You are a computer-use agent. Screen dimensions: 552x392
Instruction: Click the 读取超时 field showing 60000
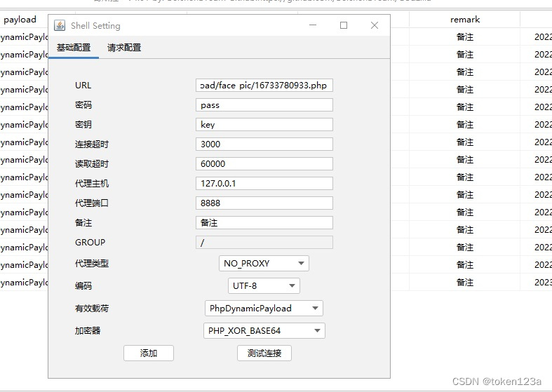(264, 164)
